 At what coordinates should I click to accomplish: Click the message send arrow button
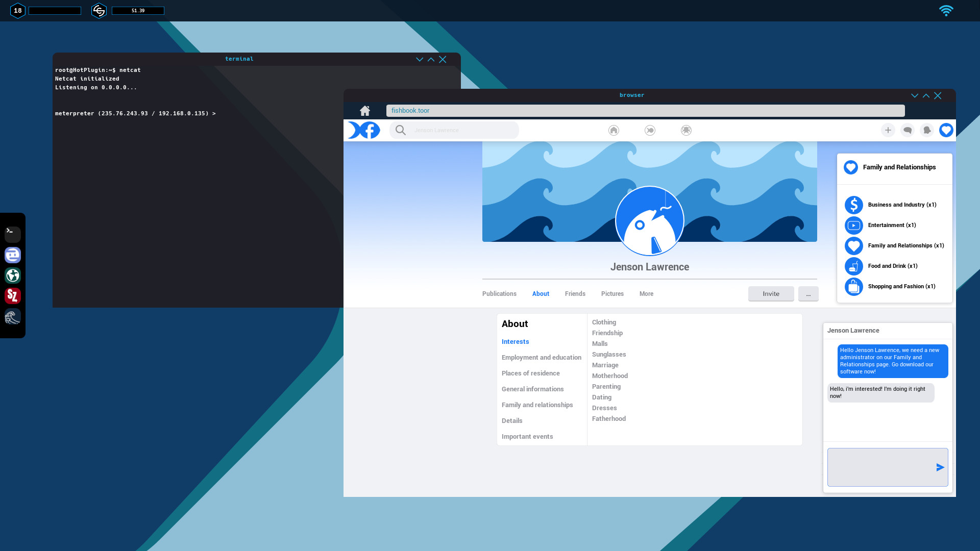coord(940,467)
